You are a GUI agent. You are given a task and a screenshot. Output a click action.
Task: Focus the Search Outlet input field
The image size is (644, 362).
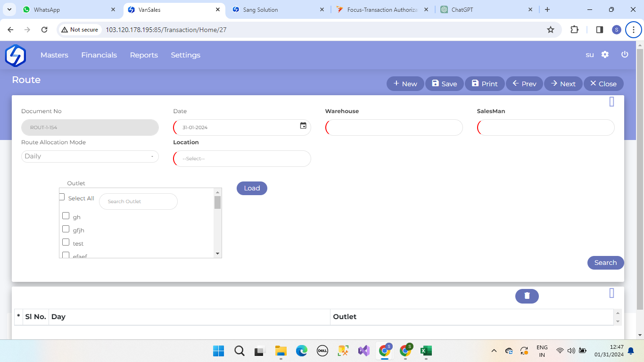point(138,201)
